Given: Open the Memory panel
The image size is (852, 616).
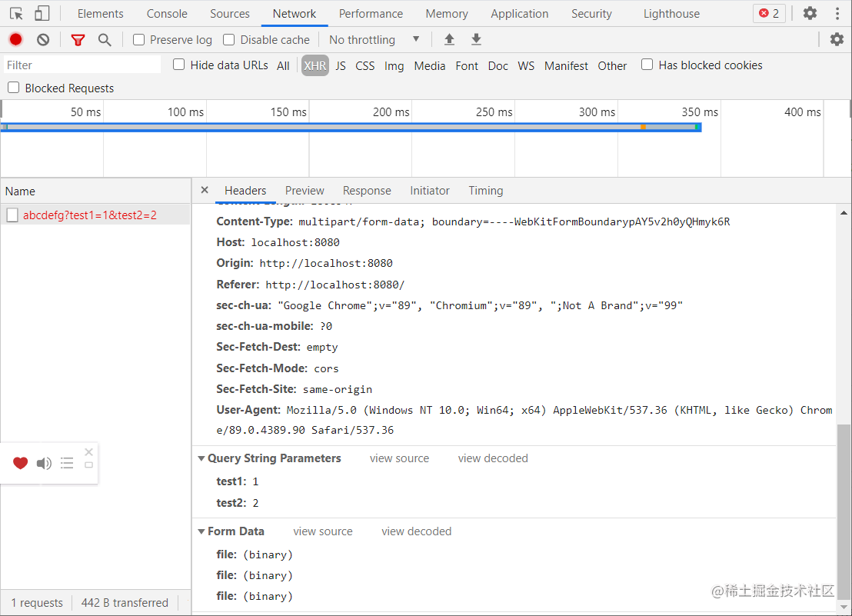Looking at the screenshot, I should click(x=447, y=14).
